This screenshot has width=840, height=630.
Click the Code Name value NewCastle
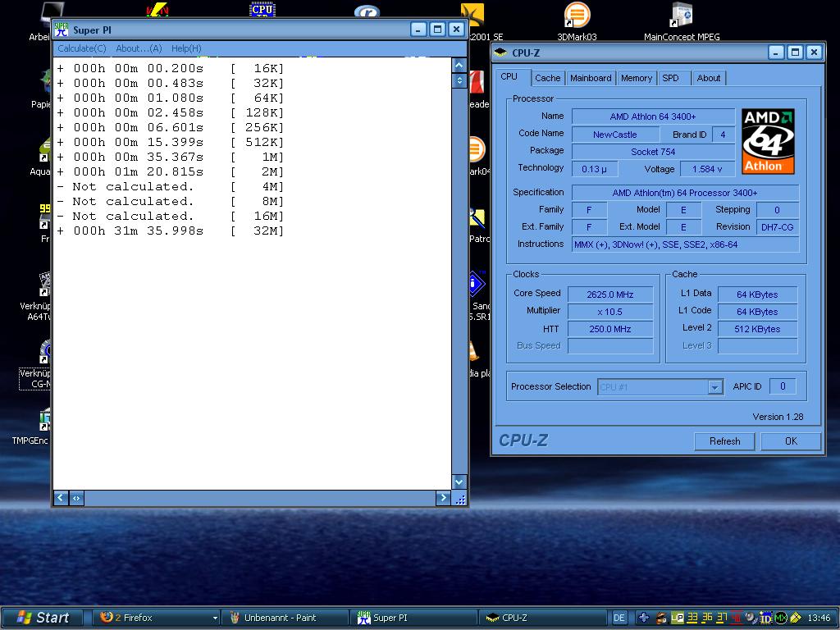tap(615, 134)
